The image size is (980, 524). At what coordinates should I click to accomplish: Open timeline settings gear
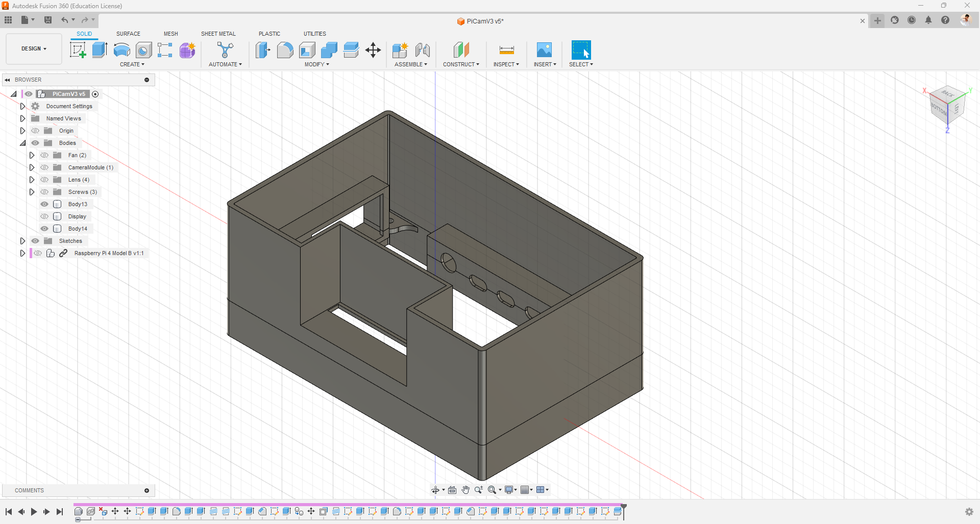point(969,512)
